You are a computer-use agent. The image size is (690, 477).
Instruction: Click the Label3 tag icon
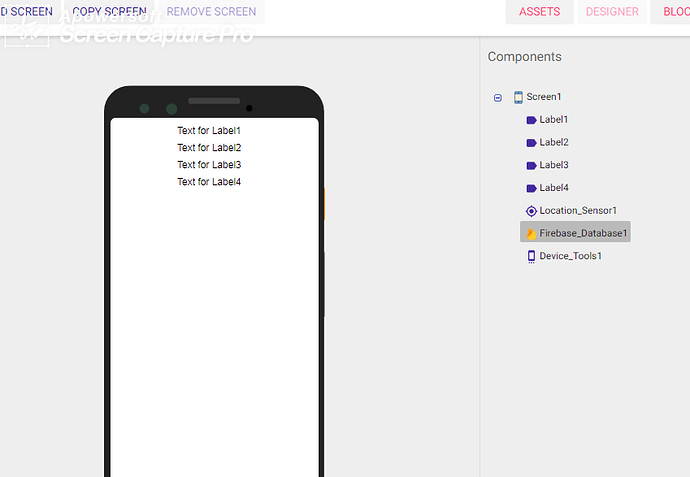531,165
